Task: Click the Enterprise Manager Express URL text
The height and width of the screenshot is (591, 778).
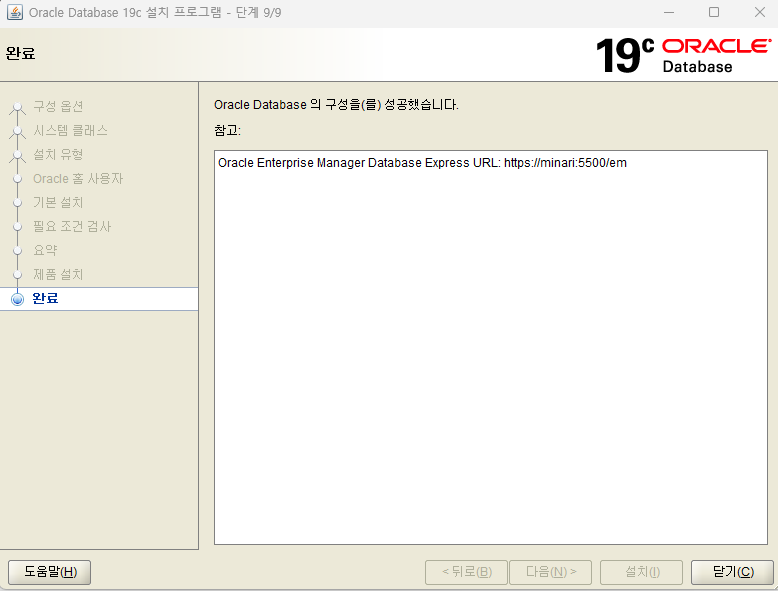Action: pos(422,163)
